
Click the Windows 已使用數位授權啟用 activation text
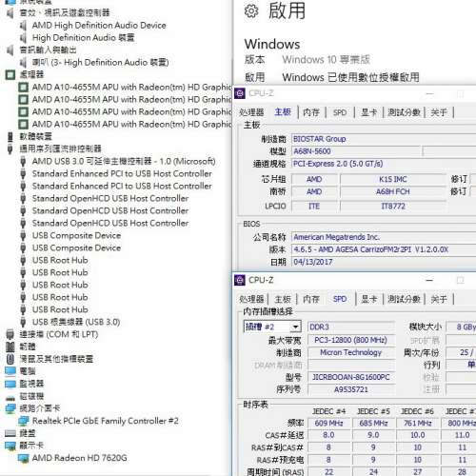click(350, 77)
